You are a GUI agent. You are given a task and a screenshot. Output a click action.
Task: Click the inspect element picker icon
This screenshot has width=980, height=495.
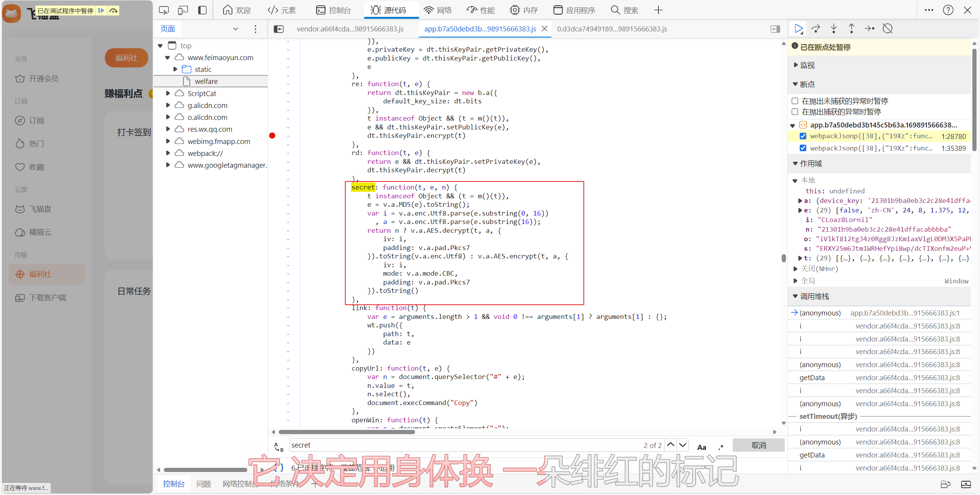[164, 10]
